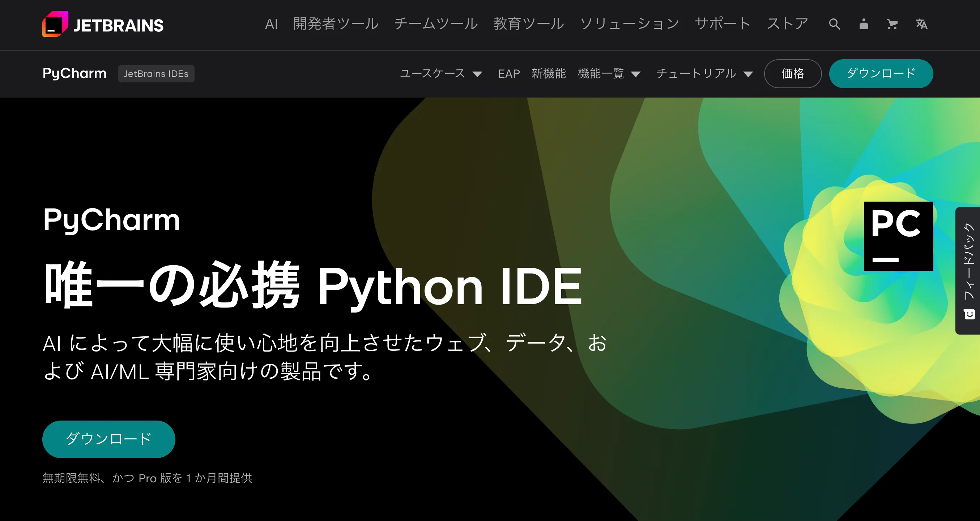Click the hero ダウンロード button

point(108,439)
